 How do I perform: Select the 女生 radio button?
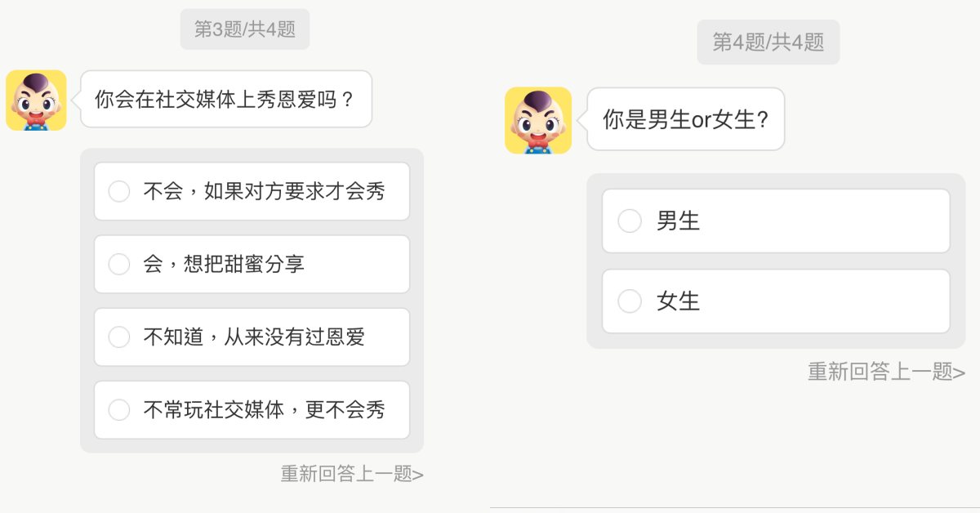(x=630, y=301)
